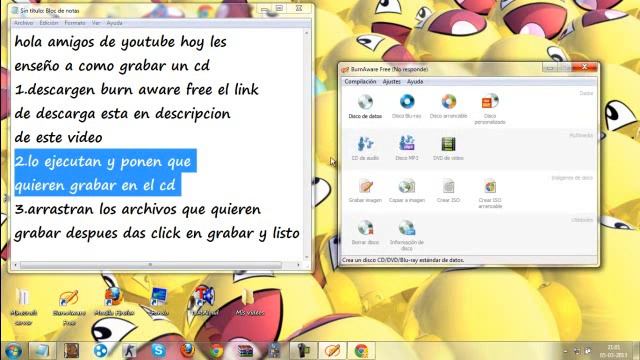
Task: Open the Borrar disco utility
Action: click(365, 233)
